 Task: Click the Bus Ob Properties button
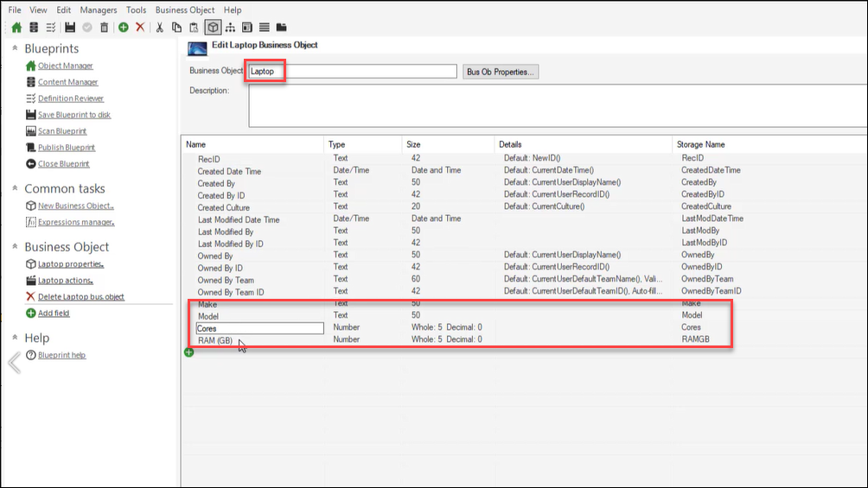click(x=501, y=72)
